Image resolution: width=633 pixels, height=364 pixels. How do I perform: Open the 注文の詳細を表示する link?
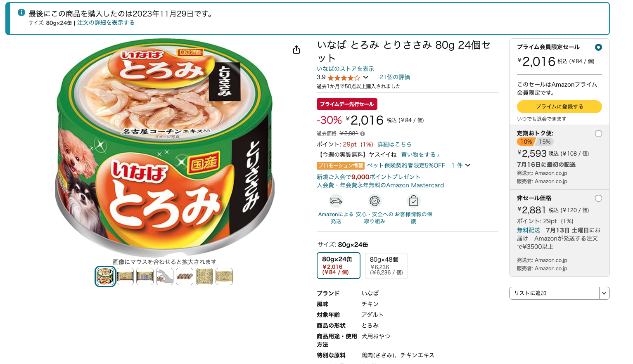tap(106, 23)
